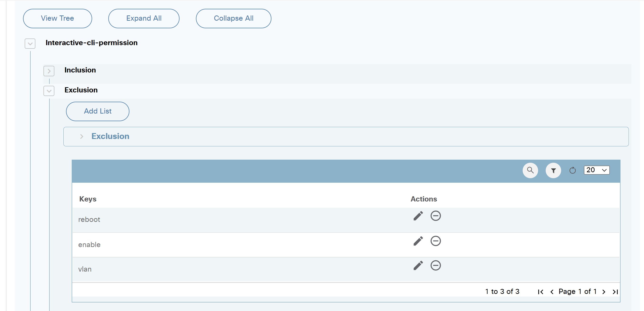Jump to first page arrow

(540, 292)
